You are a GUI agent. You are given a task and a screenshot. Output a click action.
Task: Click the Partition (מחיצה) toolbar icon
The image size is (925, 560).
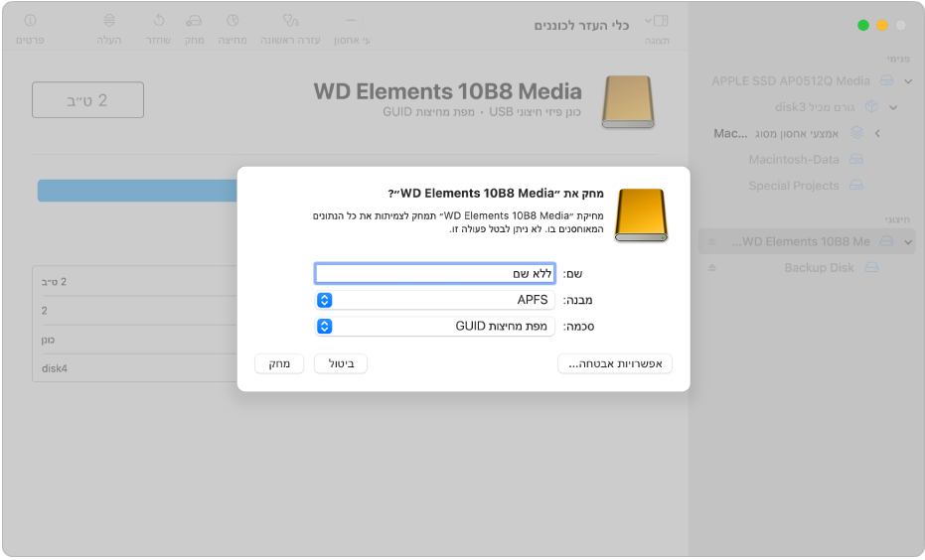point(232,21)
